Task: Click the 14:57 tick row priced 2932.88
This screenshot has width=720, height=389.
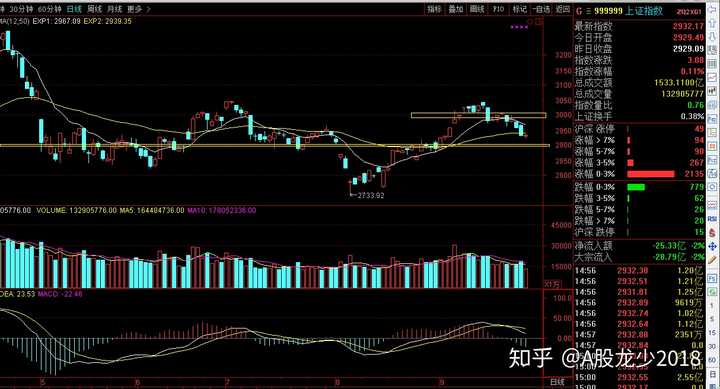Action: point(639,335)
